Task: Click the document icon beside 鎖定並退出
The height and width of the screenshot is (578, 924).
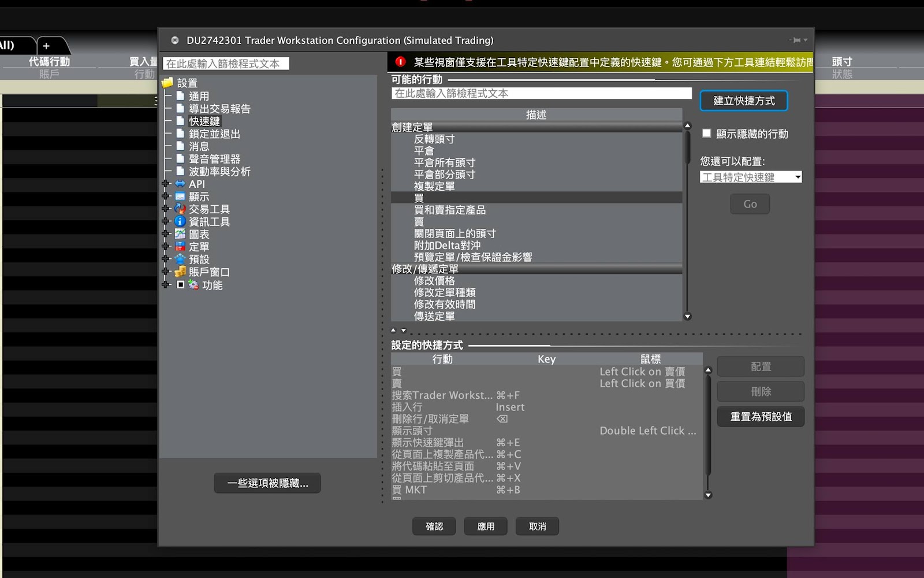Action: point(180,134)
